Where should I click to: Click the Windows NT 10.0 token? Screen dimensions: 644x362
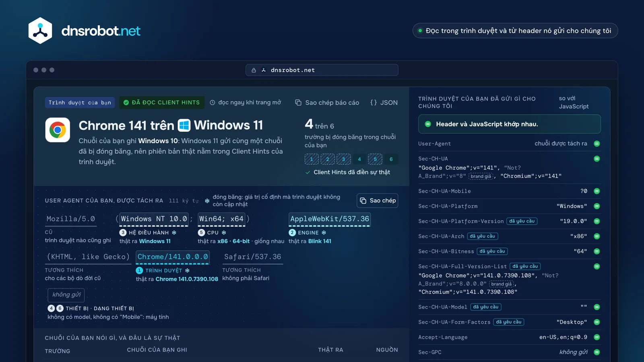[154, 219]
